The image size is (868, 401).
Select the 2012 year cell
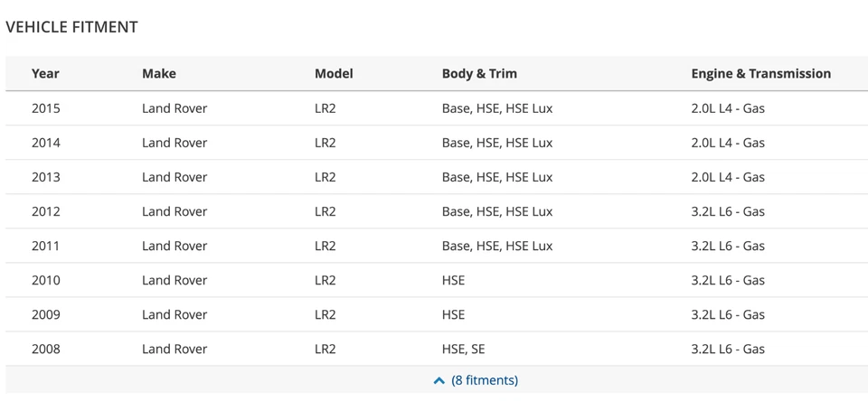(x=46, y=211)
